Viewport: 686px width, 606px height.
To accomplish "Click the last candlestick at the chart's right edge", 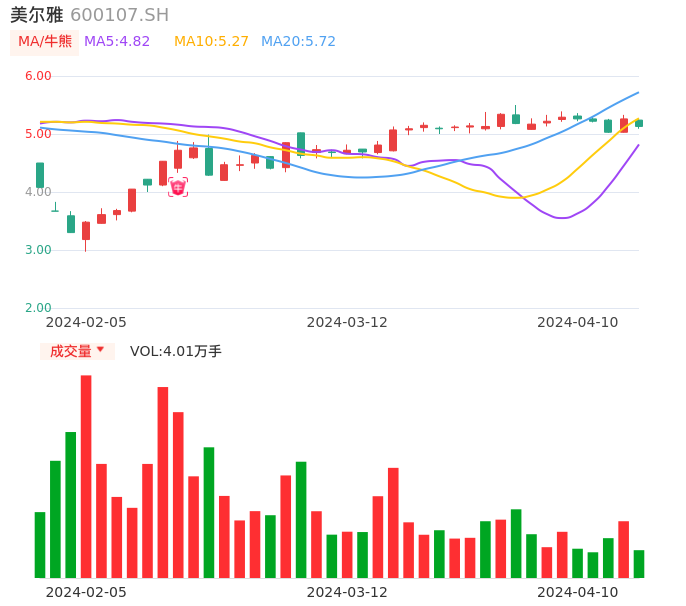I will (x=639, y=123).
